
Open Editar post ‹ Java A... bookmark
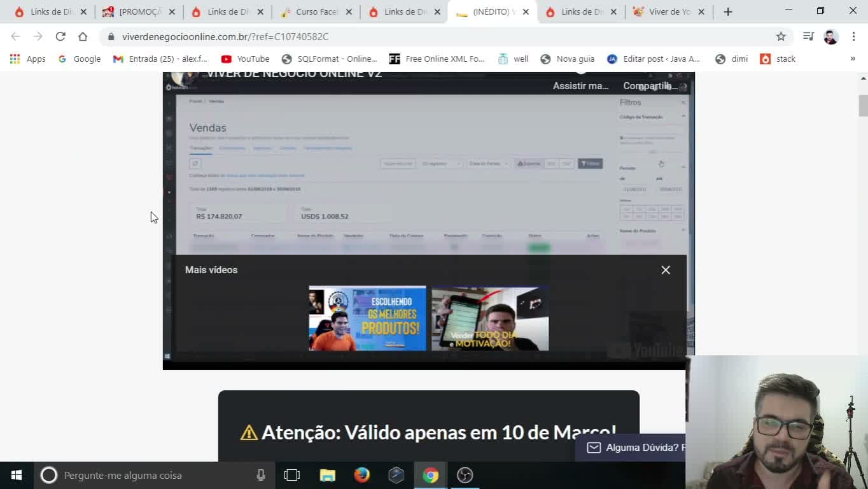tap(654, 59)
